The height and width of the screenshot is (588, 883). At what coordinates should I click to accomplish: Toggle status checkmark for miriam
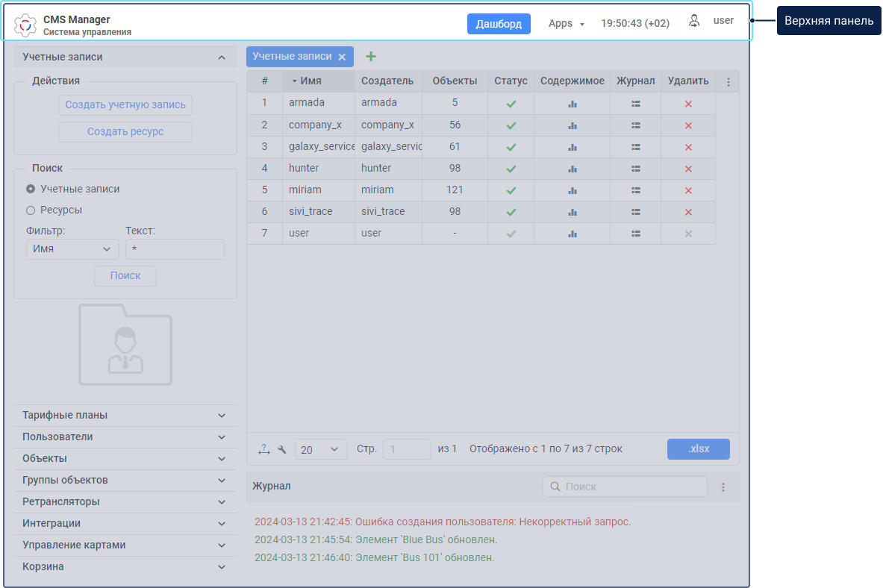coord(511,190)
